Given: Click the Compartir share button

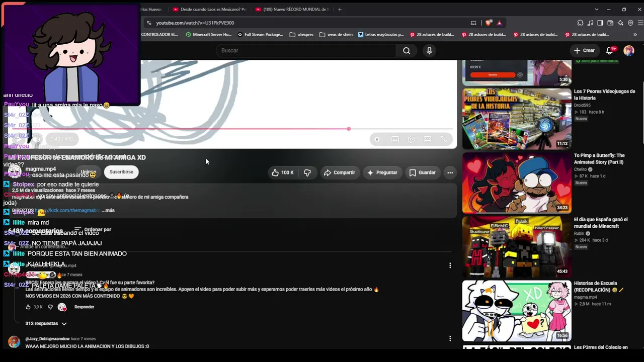Looking at the screenshot, I should (x=340, y=172).
